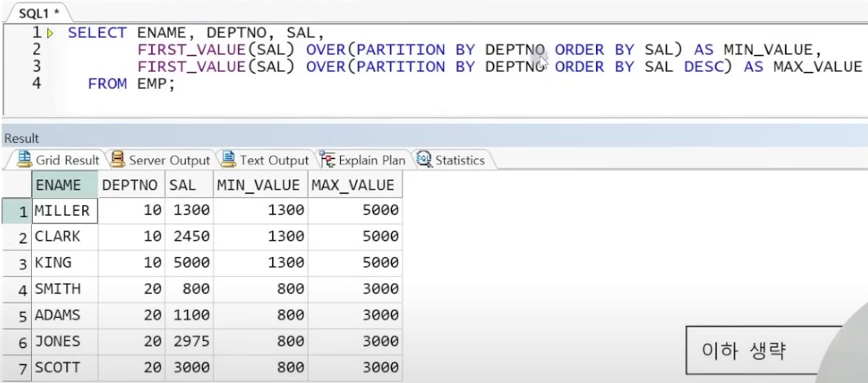Click DEPTNO 20 in JONES row
868x383 pixels.
point(131,342)
